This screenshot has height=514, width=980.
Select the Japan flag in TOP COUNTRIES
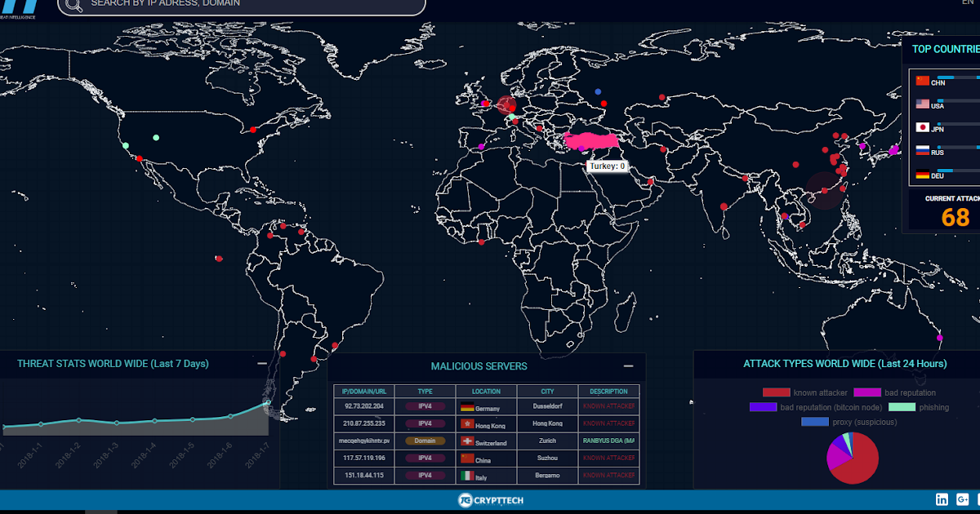point(924,128)
